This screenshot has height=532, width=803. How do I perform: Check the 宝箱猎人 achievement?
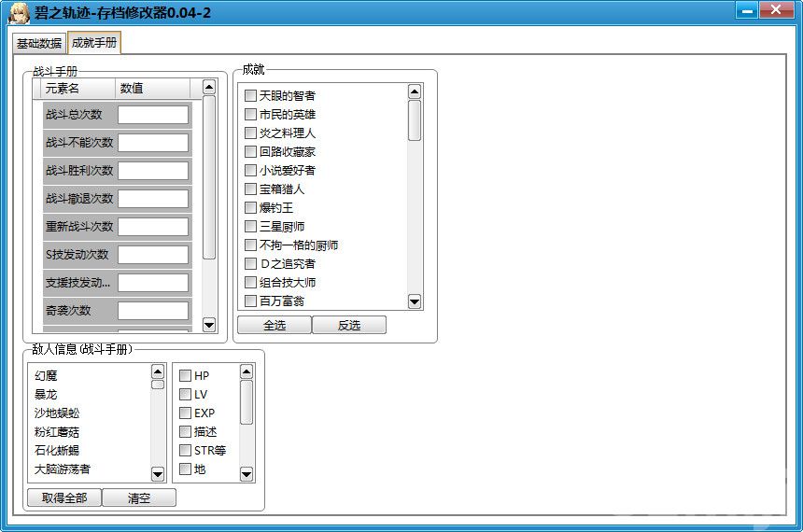(250, 189)
